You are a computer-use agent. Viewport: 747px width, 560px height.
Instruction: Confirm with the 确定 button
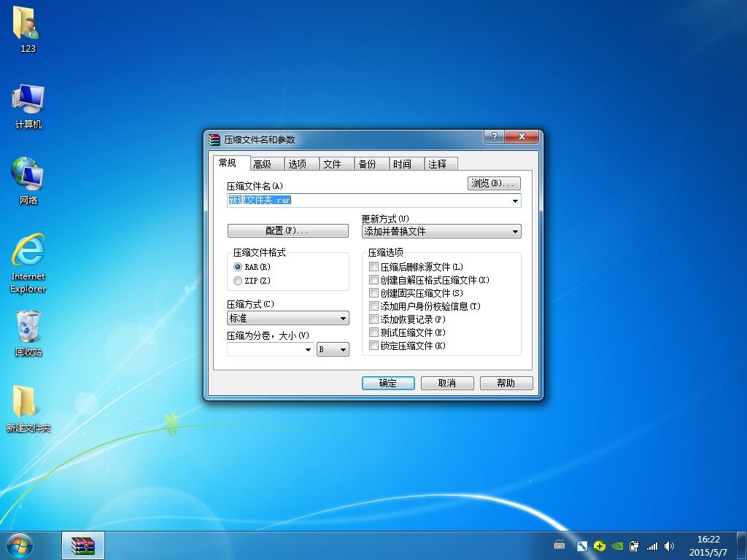pos(388,383)
